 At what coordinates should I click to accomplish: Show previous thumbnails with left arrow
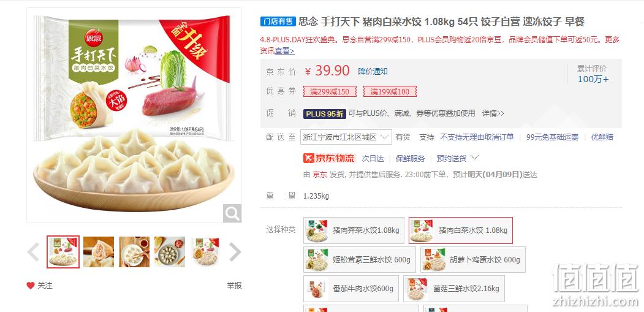(33, 252)
